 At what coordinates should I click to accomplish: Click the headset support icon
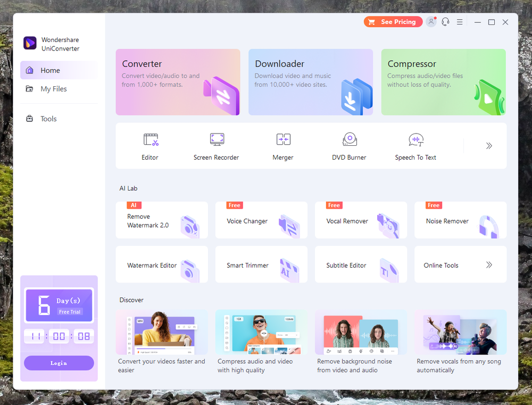pyautogui.click(x=445, y=22)
